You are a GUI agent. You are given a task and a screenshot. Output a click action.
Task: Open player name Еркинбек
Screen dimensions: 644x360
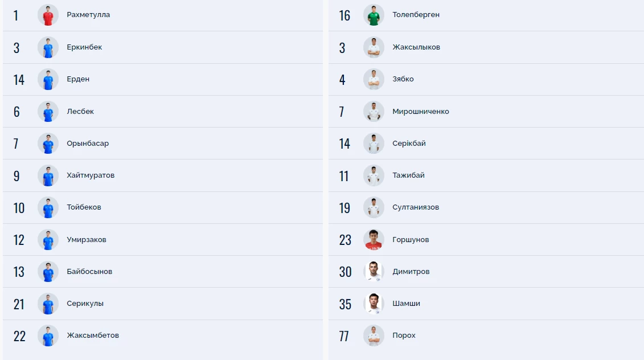click(x=84, y=47)
